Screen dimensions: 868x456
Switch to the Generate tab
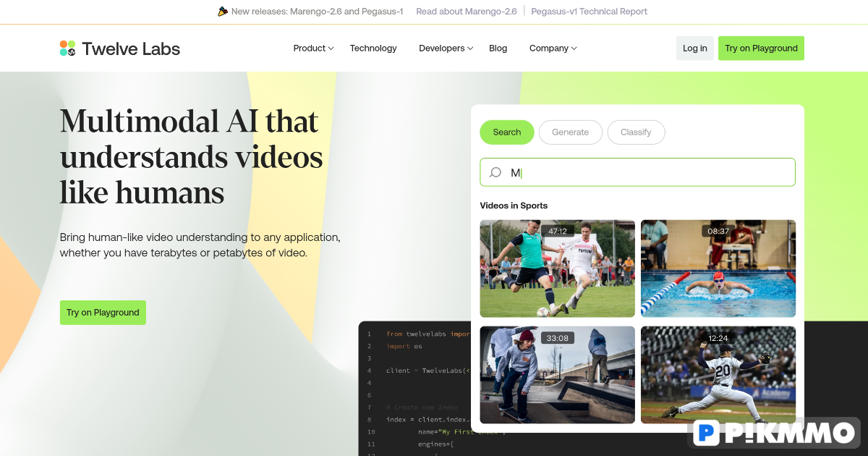571,132
